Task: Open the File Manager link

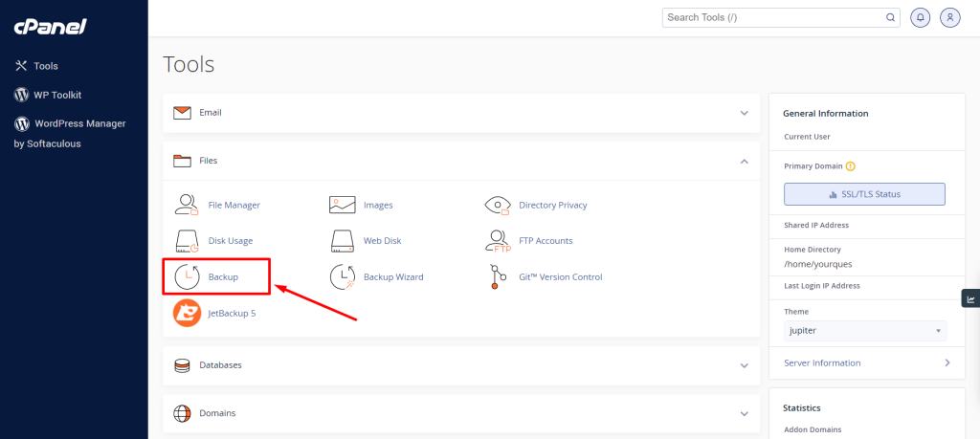Action: tap(234, 205)
